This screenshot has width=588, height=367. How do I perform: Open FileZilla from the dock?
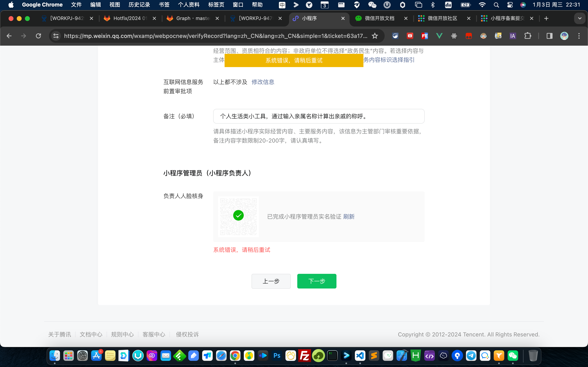(x=304, y=356)
